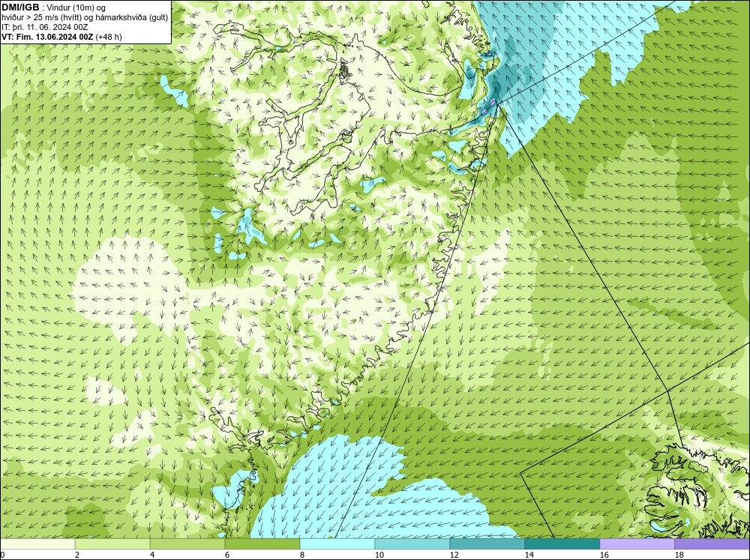Viewport: 750px width, 560px height.
Task: Click the 2–4 m/s light green legend band
Action: [112, 544]
